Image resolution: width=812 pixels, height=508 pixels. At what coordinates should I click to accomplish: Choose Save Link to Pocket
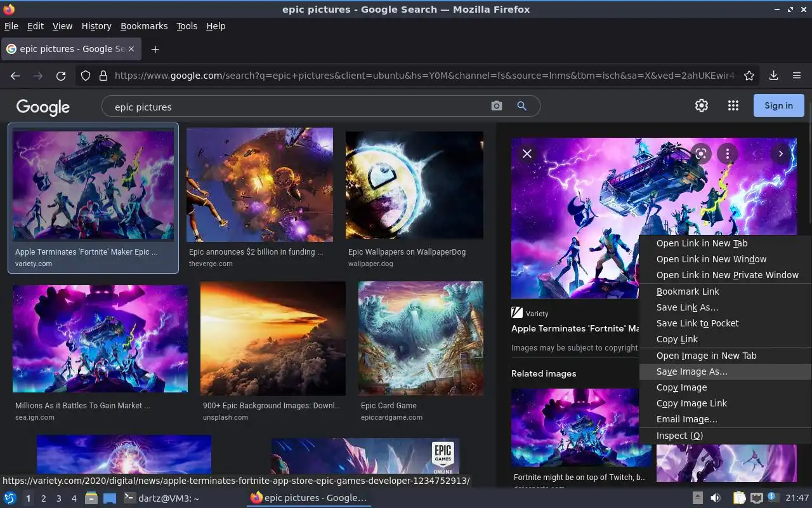pos(725,323)
